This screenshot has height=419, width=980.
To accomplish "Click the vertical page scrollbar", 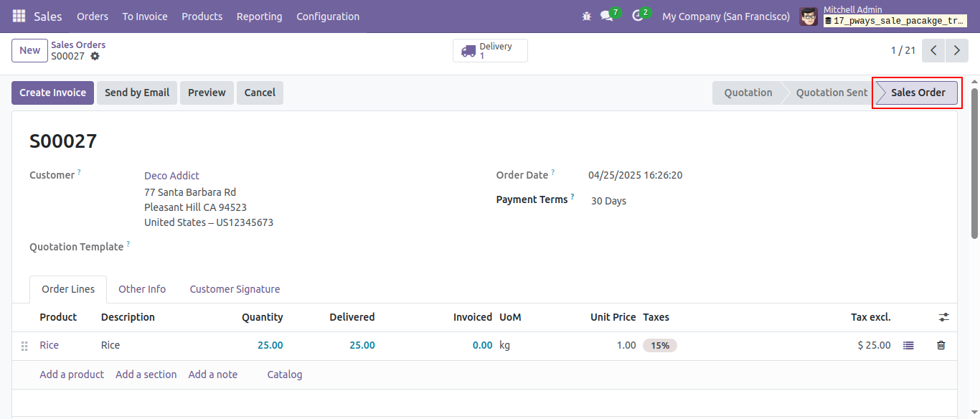I will 974,164.
